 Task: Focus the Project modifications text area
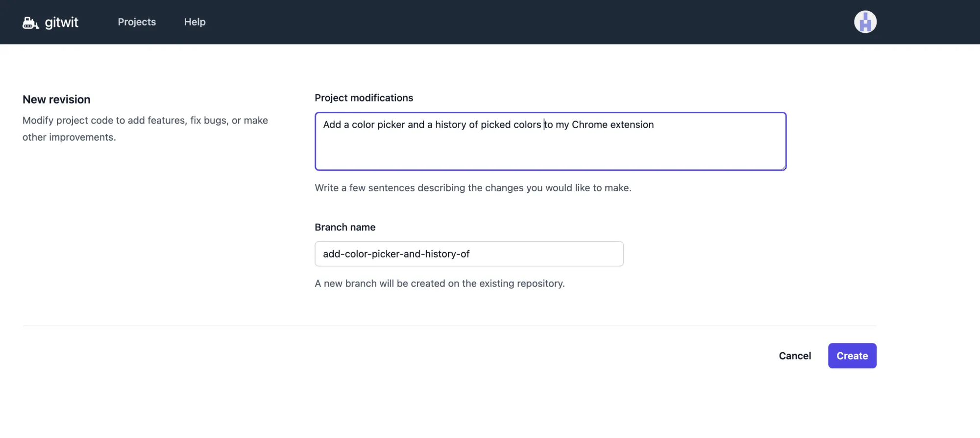pos(550,147)
